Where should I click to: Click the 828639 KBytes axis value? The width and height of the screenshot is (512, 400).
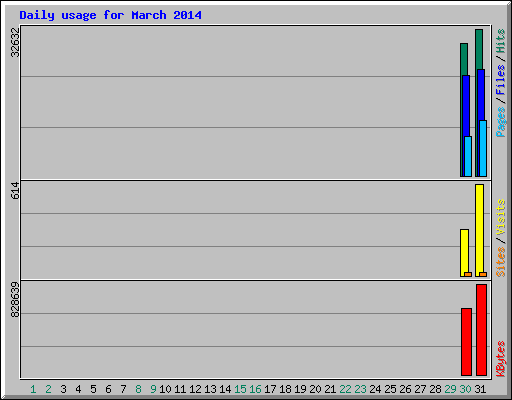[x=15, y=299]
